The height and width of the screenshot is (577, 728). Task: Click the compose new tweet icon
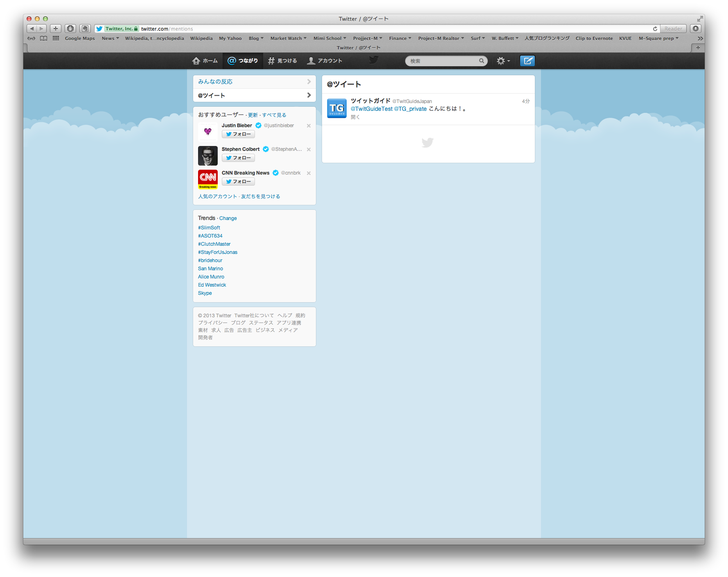[527, 61]
